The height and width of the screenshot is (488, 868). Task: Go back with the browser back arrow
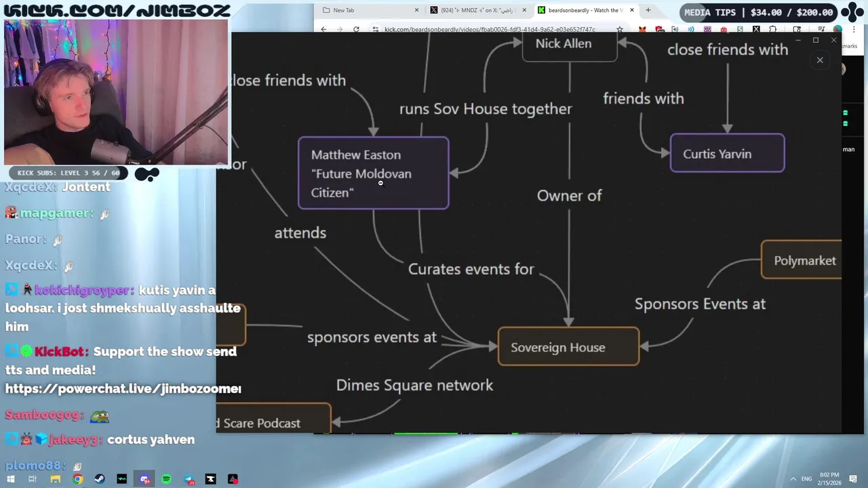(x=323, y=29)
